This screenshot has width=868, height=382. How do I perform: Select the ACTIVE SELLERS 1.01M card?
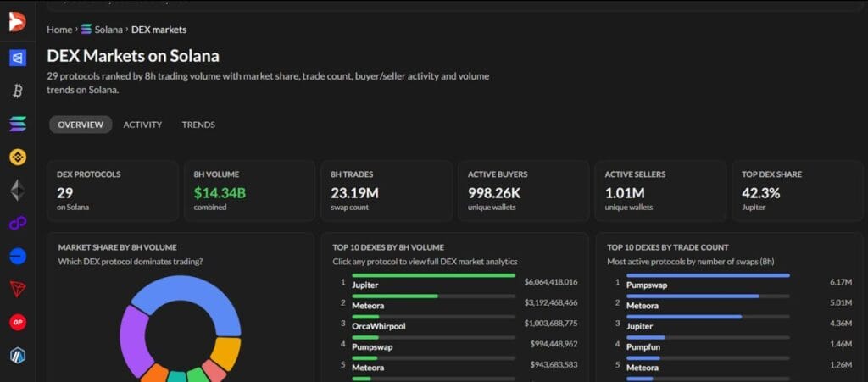[660, 191]
